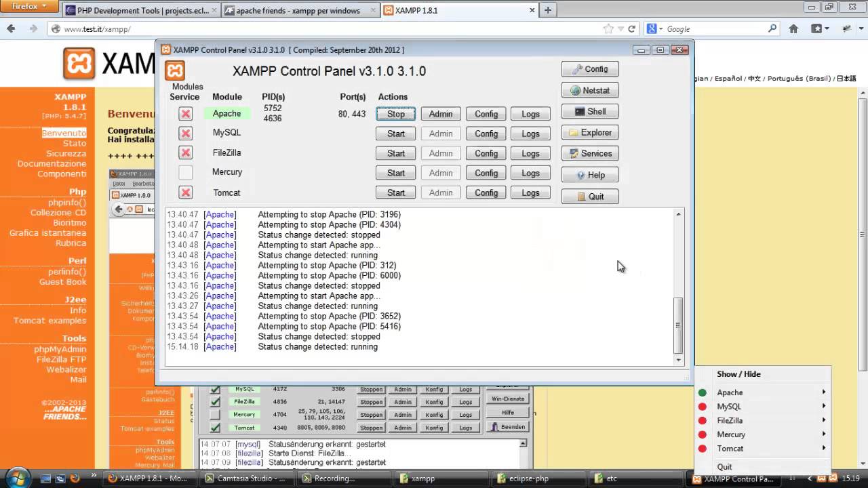Toggle the FileZilla service checkbox
The width and height of the screenshot is (868, 488).
[185, 152]
